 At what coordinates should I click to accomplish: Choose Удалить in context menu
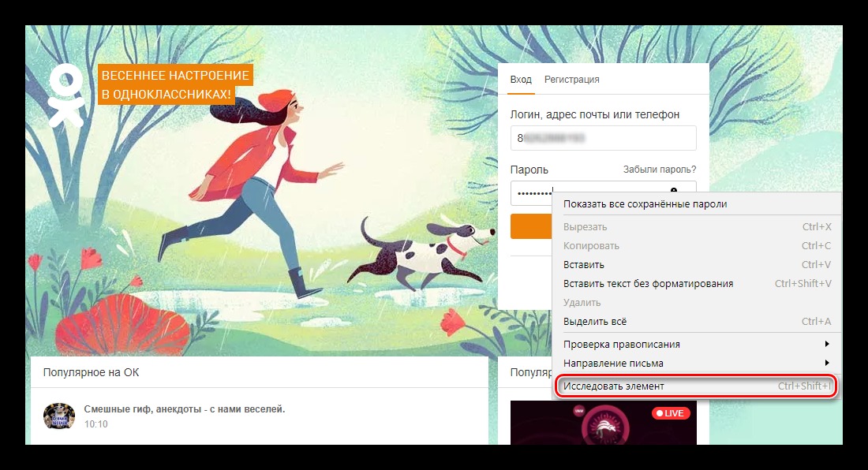tap(697, 303)
